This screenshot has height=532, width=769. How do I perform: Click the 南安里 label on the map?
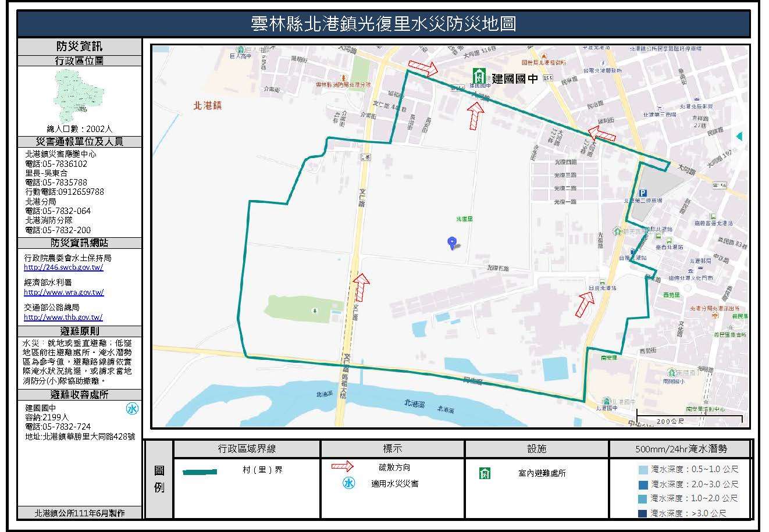pos(609,359)
